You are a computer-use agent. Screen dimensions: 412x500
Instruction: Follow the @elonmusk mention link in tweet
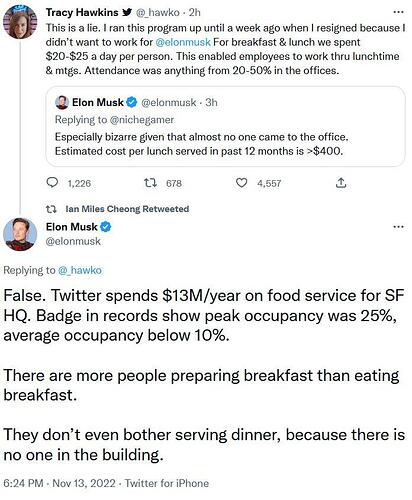pyautogui.click(x=183, y=42)
